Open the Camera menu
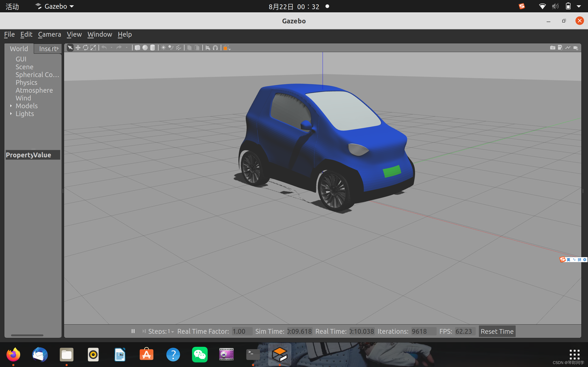This screenshot has height=367, width=588. pyautogui.click(x=49, y=34)
